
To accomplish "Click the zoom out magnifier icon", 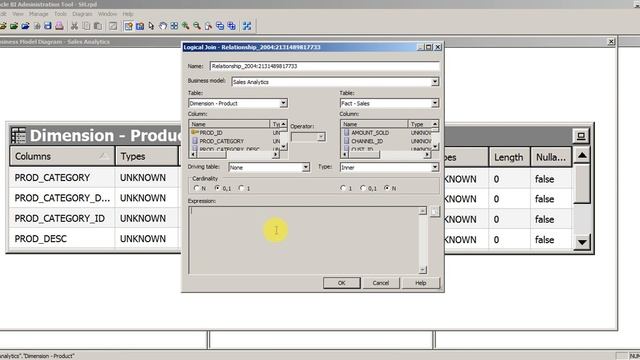I will (197, 26).
